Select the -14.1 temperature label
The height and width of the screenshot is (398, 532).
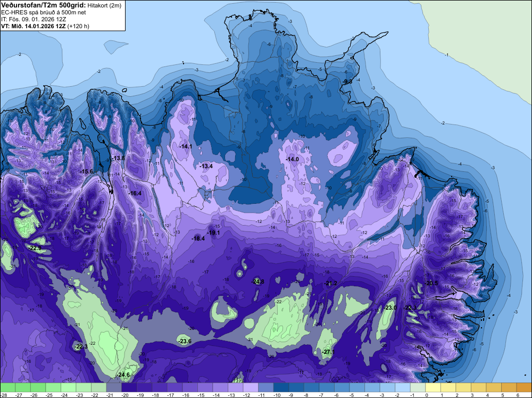pos(186,146)
